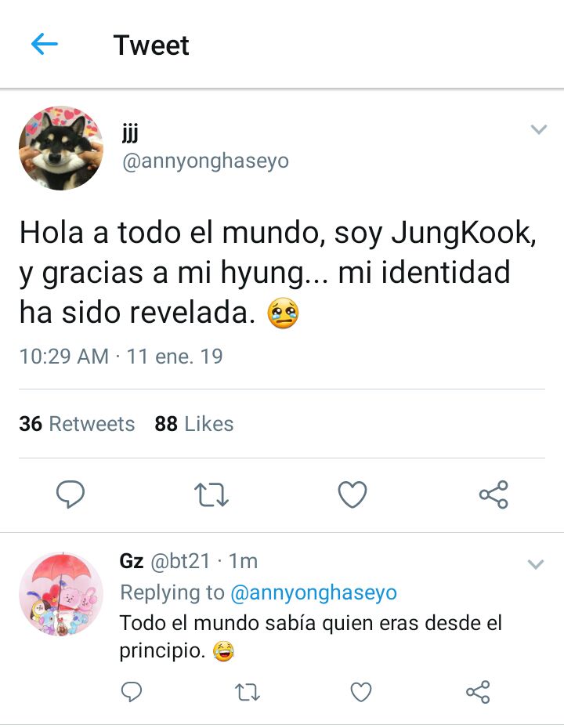Image resolution: width=564 pixels, height=728 pixels.
Task: Select the tweet timestamp 10:29 AM
Action: pyautogui.click(x=64, y=357)
